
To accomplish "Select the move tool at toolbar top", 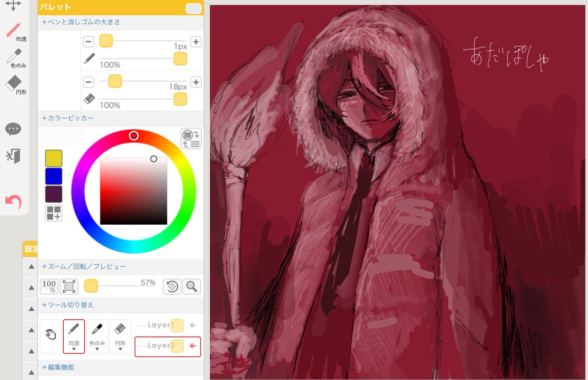I will [x=13, y=5].
